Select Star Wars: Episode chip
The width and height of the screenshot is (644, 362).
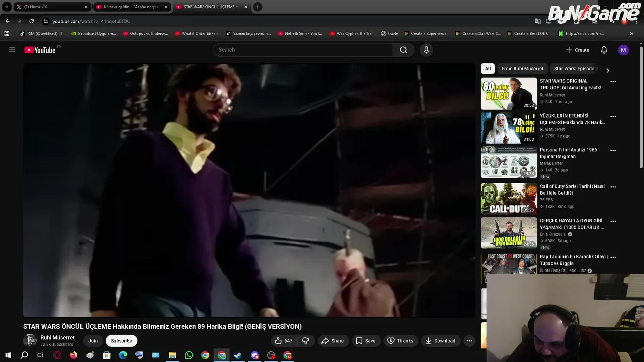(x=575, y=69)
